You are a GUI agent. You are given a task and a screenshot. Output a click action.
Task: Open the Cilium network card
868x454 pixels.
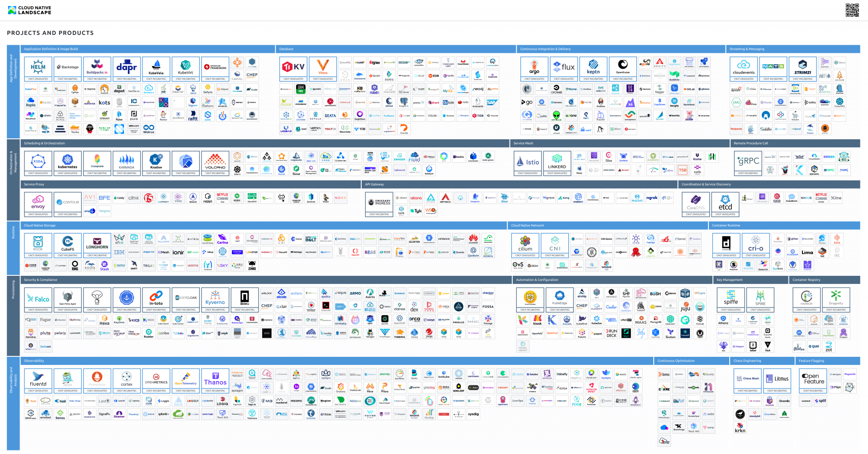point(525,246)
